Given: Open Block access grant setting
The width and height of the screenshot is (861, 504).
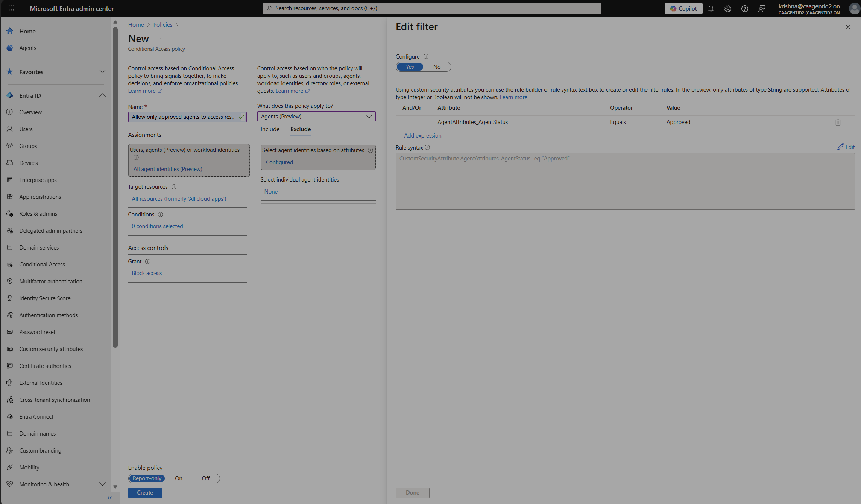Looking at the screenshot, I should click(x=147, y=273).
